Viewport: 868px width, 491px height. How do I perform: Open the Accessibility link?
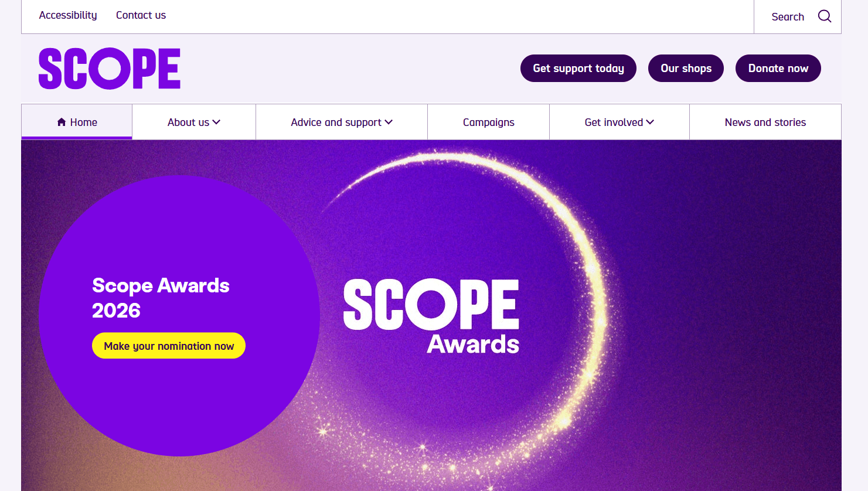pyautogui.click(x=67, y=15)
